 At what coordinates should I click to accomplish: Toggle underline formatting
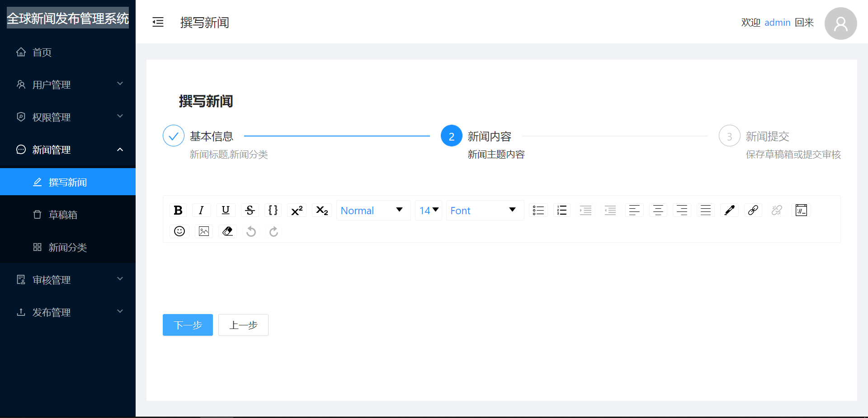coord(226,210)
